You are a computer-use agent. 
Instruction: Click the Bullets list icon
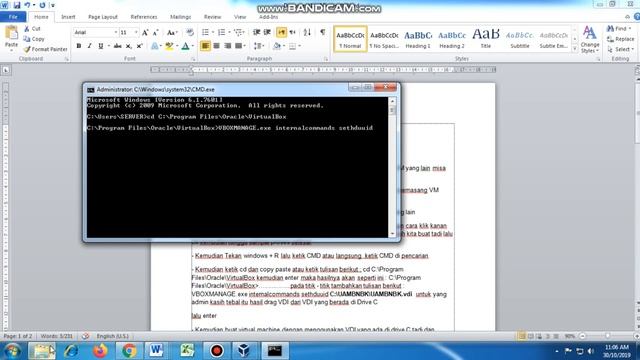[205, 32]
